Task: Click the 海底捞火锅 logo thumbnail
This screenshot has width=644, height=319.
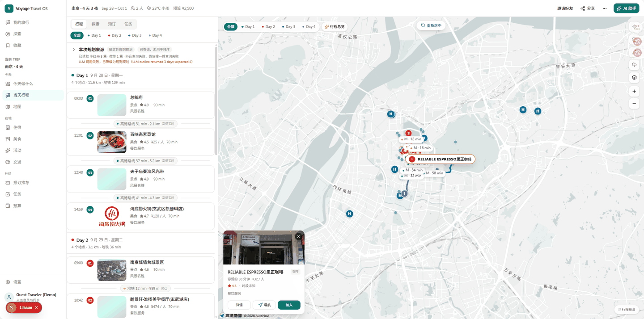Action: [112, 216]
